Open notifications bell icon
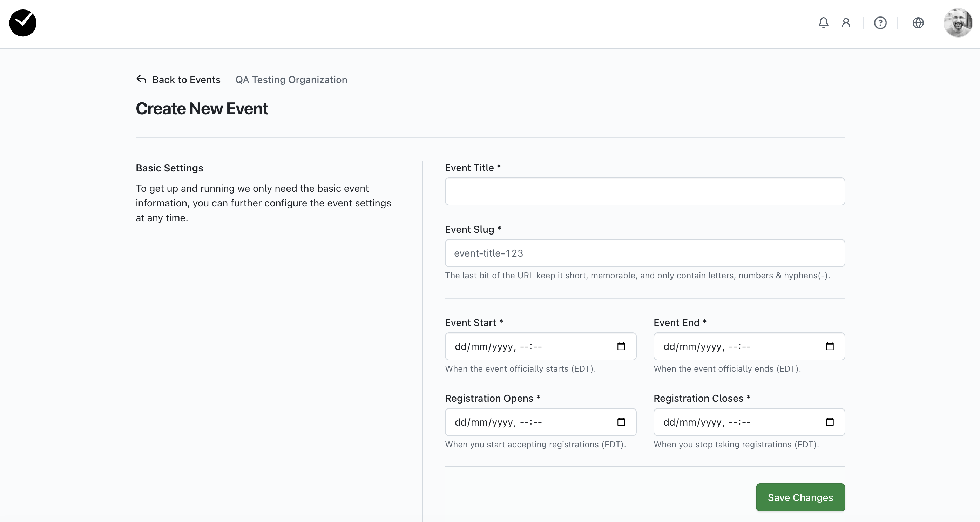The width and height of the screenshot is (980, 522). pyautogui.click(x=823, y=23)
